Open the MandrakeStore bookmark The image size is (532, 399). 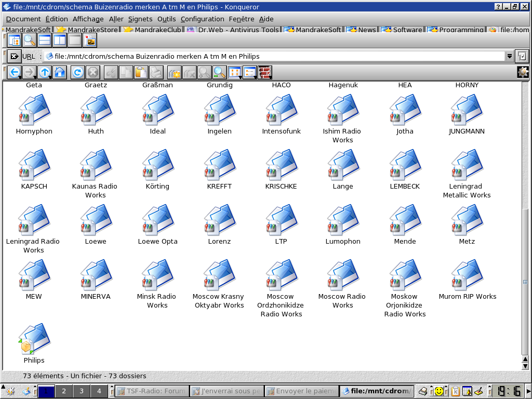[87, 30]
